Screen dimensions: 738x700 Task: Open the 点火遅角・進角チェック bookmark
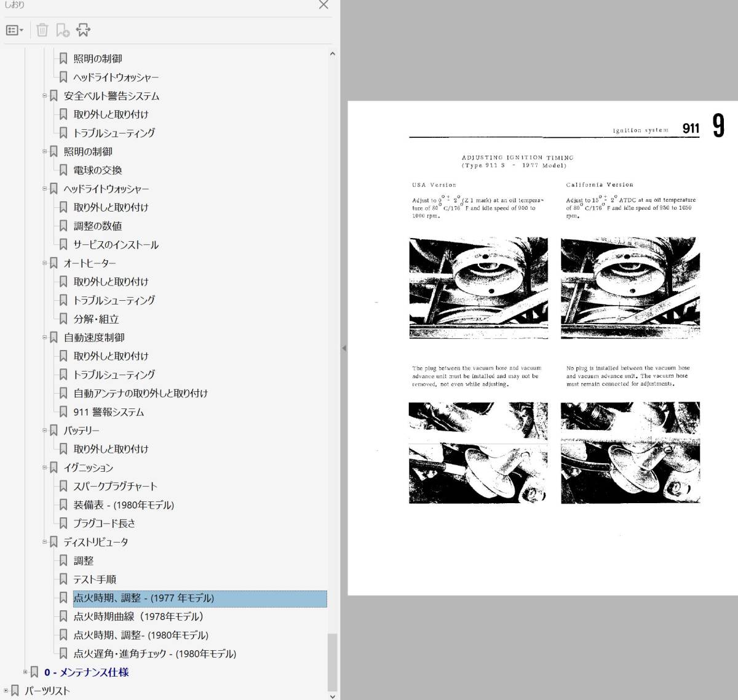tap(155, 654)
